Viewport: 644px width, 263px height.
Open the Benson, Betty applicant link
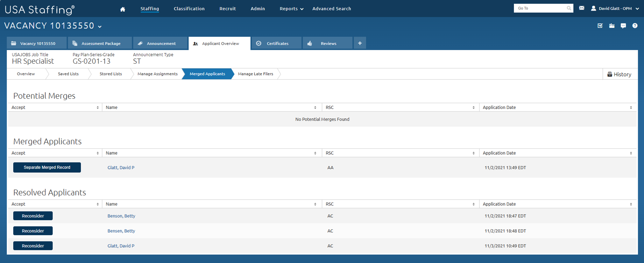pos(121,216)
